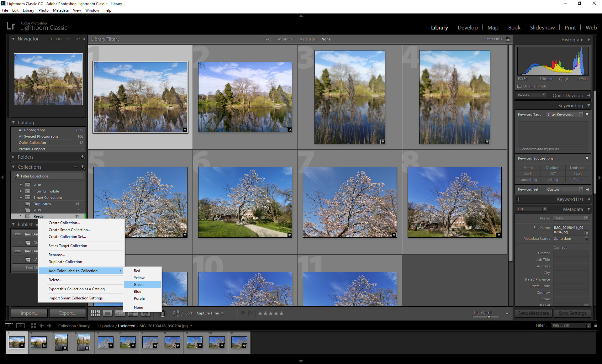Click the sort direction A-Z icon
This screenshot has height=364, width=602.
pyautogui.click(x=178, y=313)
